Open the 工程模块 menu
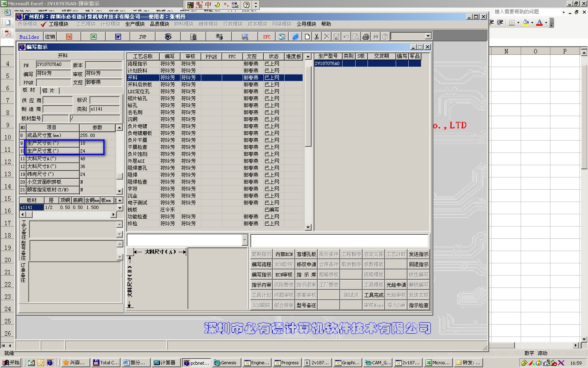 tap(59, 24)
